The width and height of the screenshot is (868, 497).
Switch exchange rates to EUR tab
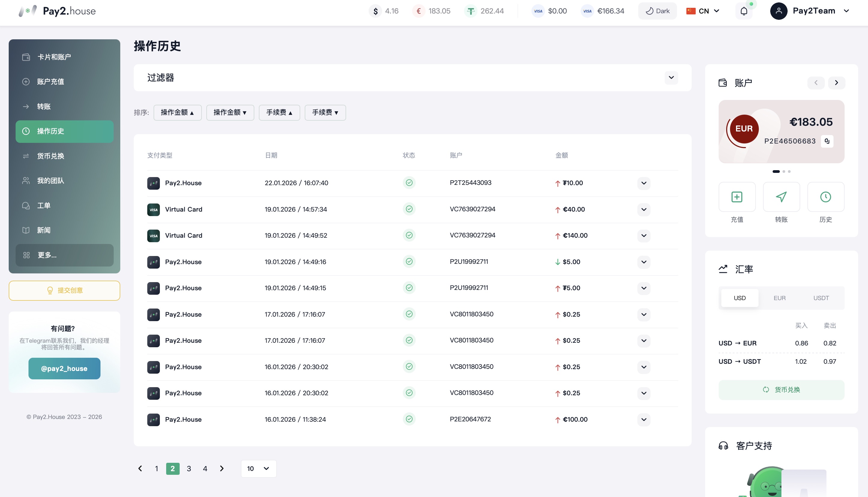(779, 298)
